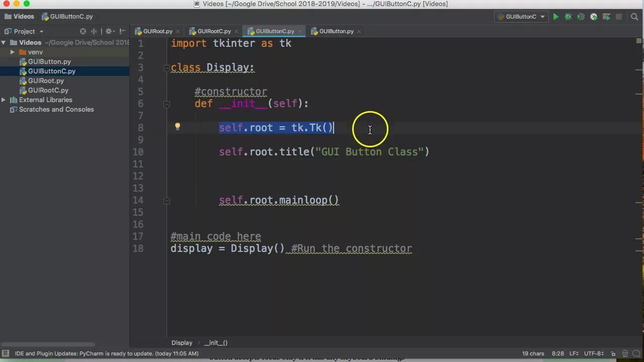Close the GUIRoot.py tab
Image resolution: width=644 pixels, height=362 pixels.
[178, 31]
